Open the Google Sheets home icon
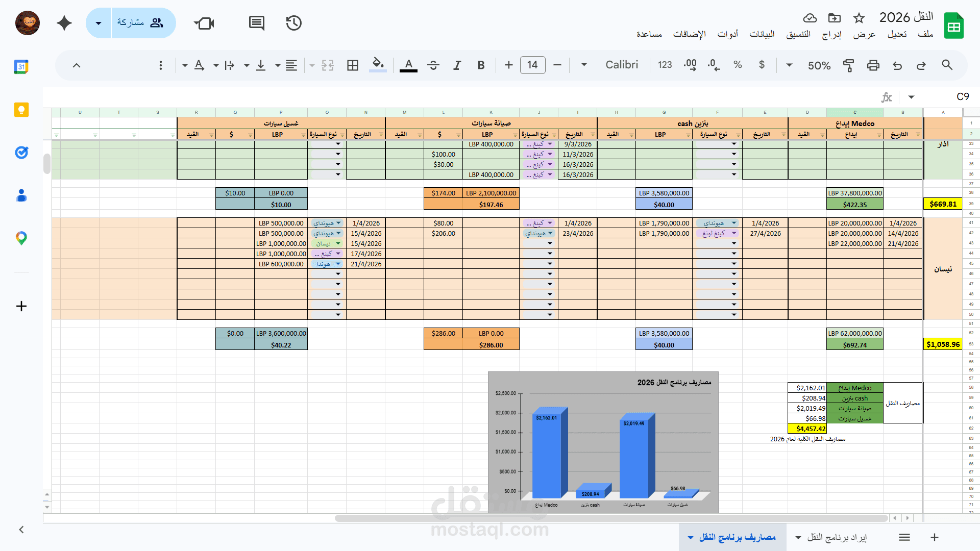 click(x=953, y=26)
